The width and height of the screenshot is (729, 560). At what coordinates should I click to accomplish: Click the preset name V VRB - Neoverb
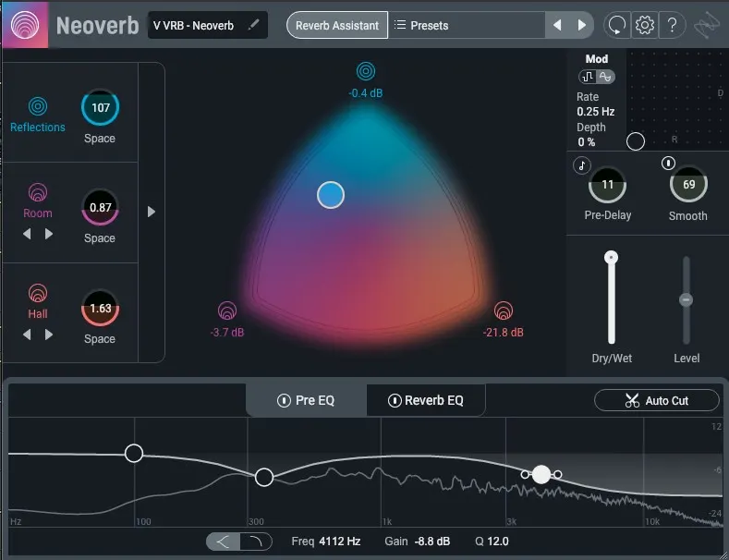point(193,25)
